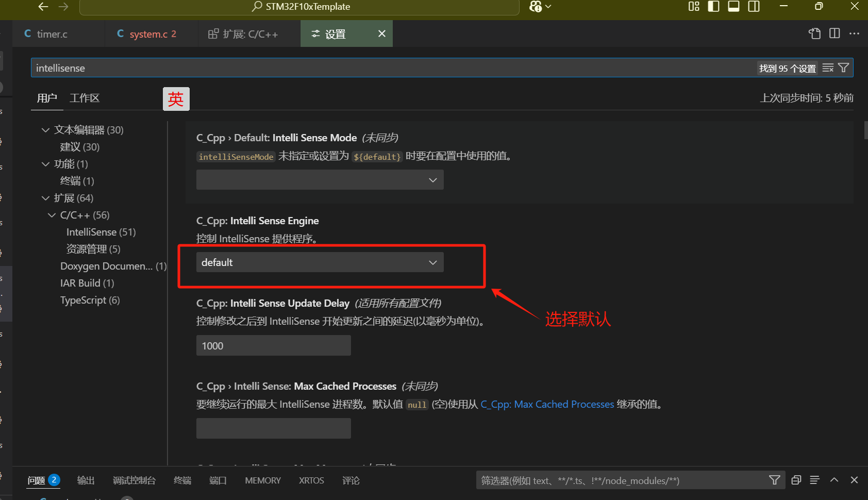The image size is (868, 500).
Task: Select the 用户 settings scope tab
Action: [x=47, y=98]
